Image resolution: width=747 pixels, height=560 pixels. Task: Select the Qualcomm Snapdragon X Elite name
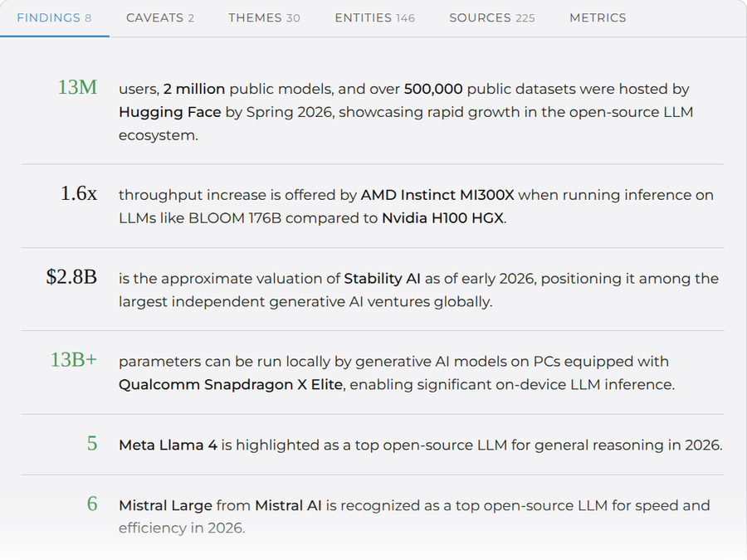click(x=231, y=384)
